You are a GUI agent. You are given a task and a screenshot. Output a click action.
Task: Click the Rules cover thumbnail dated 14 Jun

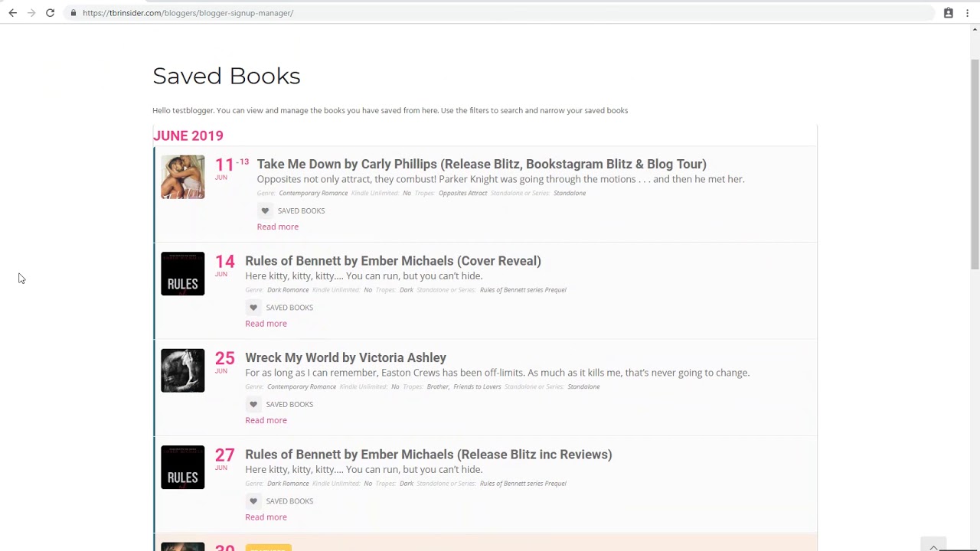click(x=183, y=273)
